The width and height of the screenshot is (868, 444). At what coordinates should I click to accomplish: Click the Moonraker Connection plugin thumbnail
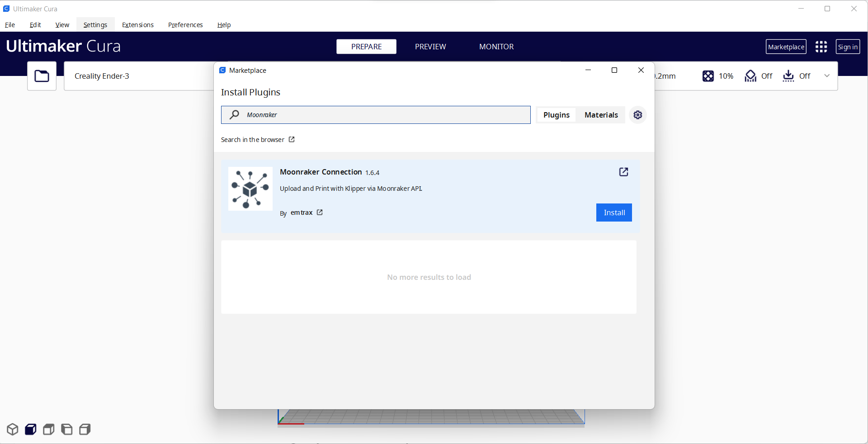point(250,189)
